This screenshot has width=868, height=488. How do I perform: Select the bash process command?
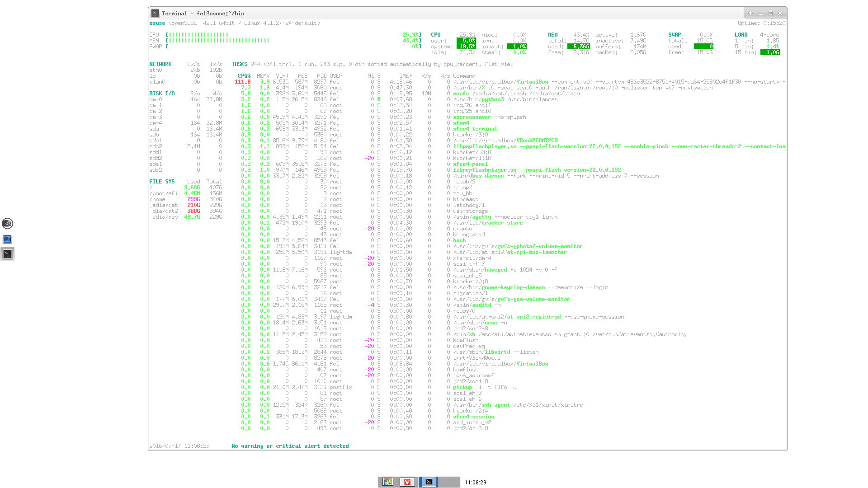[x=459, y=240]
